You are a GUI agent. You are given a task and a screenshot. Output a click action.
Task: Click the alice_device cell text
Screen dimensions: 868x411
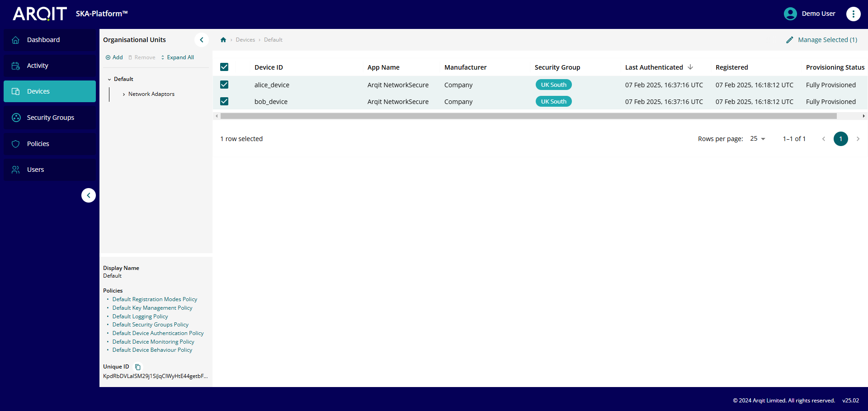coord(272,85)
